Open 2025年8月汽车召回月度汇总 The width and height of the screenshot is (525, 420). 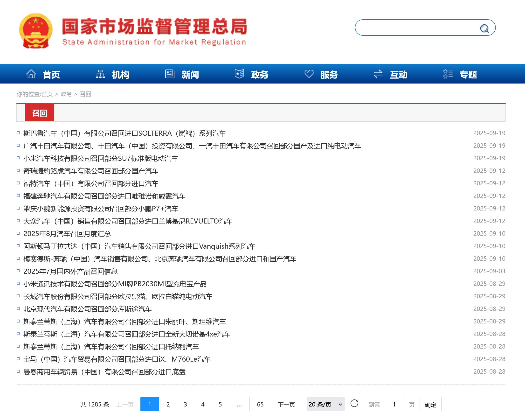click(x=67, y=234)
